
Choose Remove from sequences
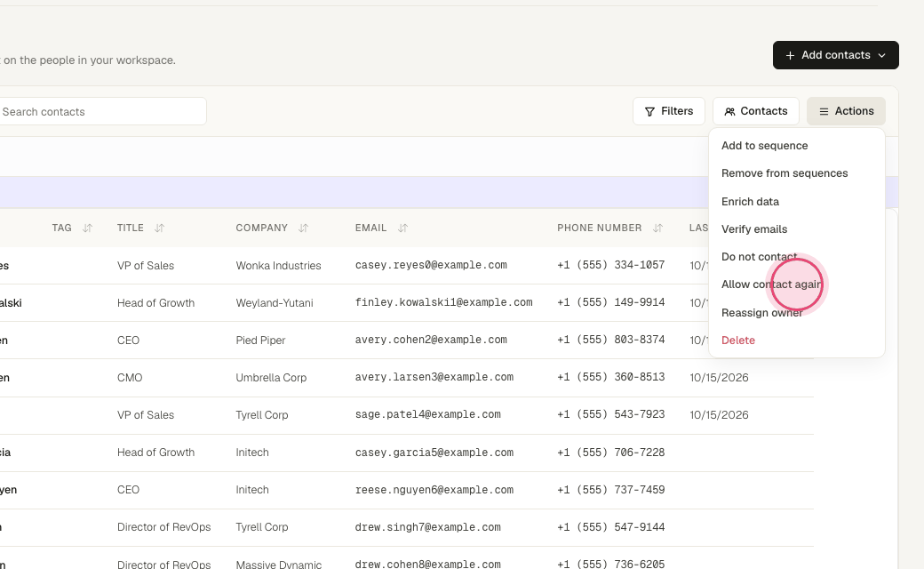(785, 173)
